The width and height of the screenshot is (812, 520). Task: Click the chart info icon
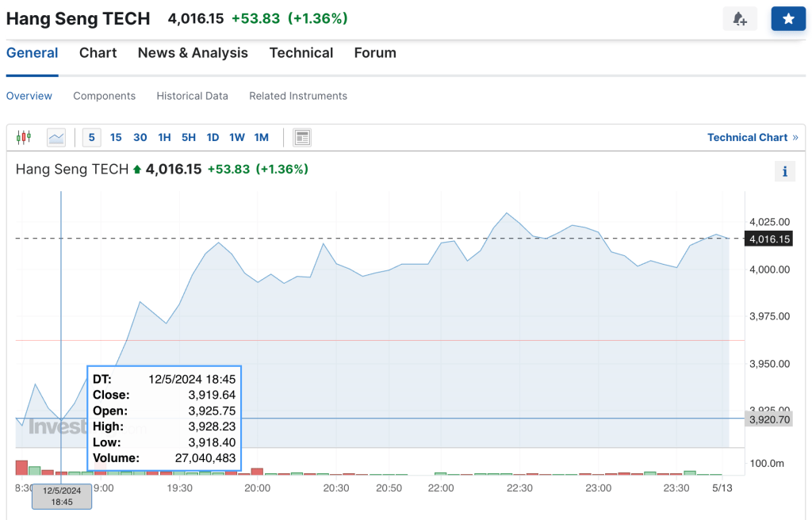[784, 171]
